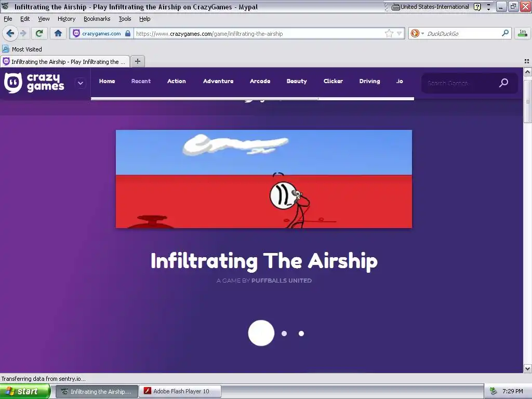Image resolution: width=532 pixels, height=399 pixels.
Task: Click the Infiltrating The Airship title heading
Action: [x=264, y=261]
